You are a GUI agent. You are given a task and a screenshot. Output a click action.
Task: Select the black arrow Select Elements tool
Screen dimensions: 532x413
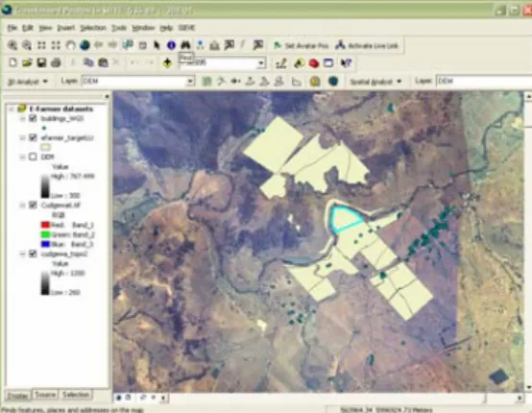[x=157, y=45]
